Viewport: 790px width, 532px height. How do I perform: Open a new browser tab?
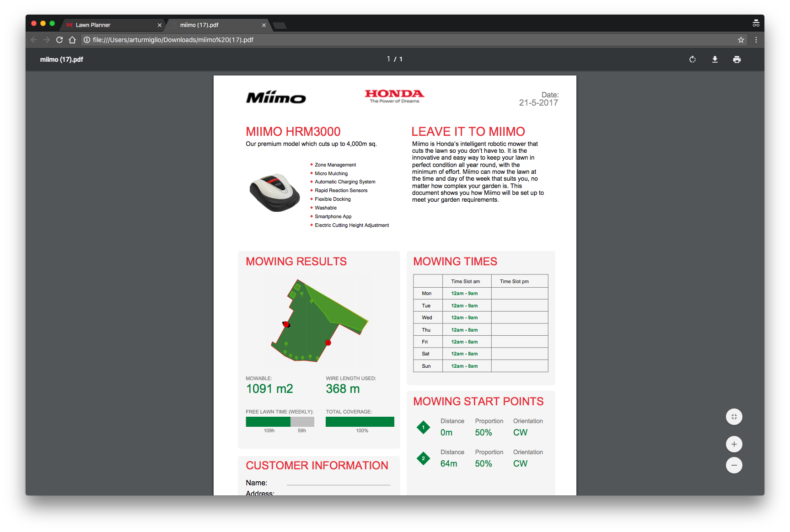coord(279,26)
